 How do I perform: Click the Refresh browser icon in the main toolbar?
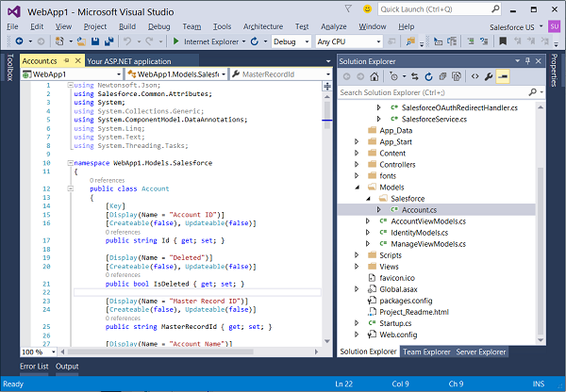pos(255,41)
